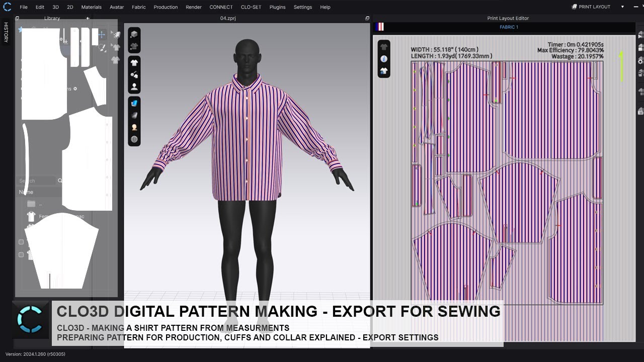Toggle the avatar bust visibility icon

(x=134, y=86)
